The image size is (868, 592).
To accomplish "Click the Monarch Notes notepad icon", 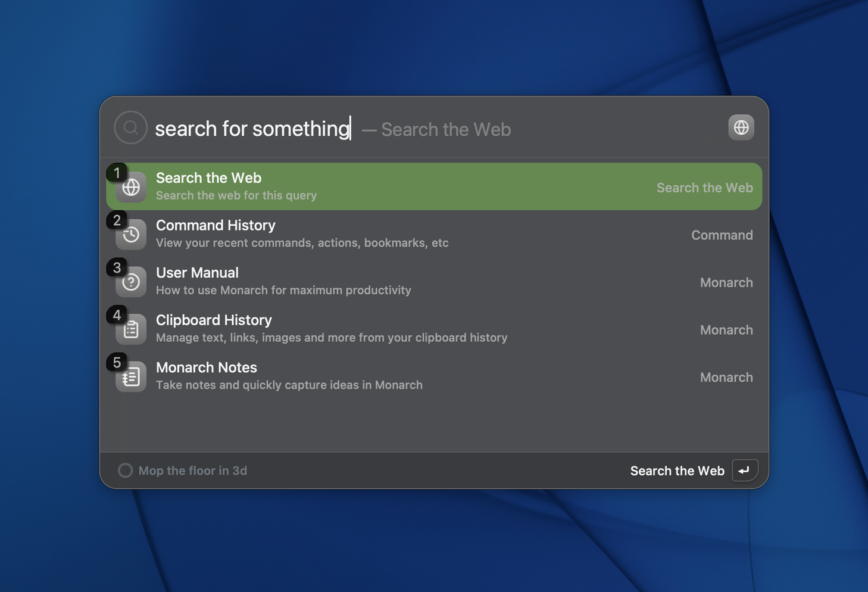I will point(132,378).
